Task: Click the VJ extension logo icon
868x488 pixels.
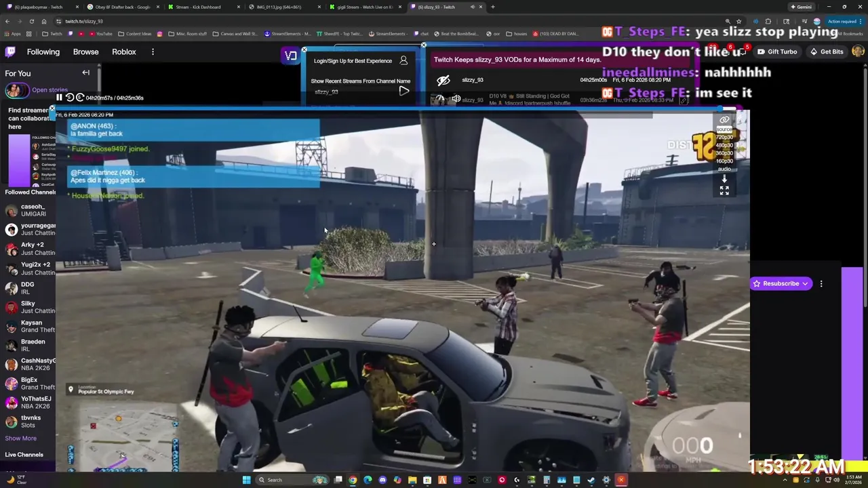Action: [290, 56]
